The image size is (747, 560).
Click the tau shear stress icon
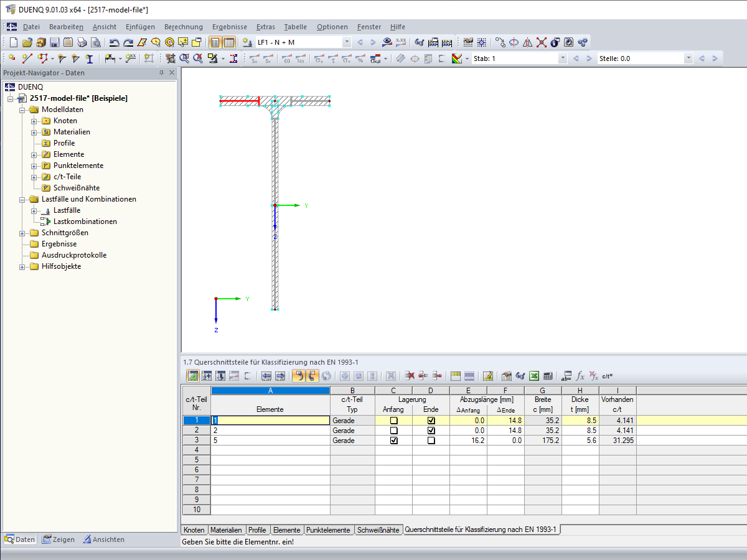pos(333,58)
